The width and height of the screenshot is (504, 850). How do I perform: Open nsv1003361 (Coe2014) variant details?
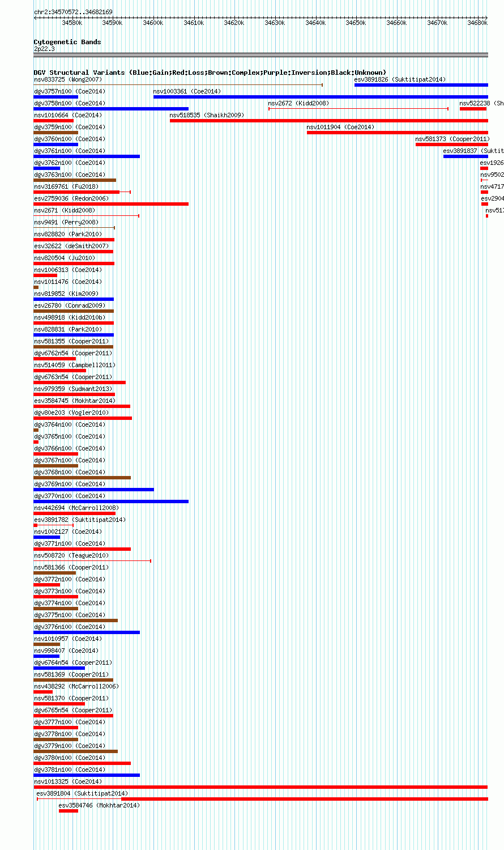187,91
